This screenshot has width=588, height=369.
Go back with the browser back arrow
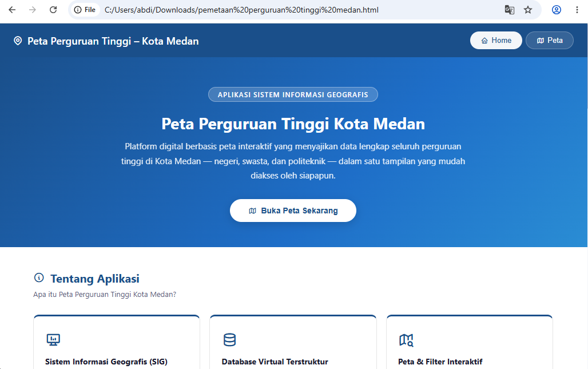[x=12, y=10]
